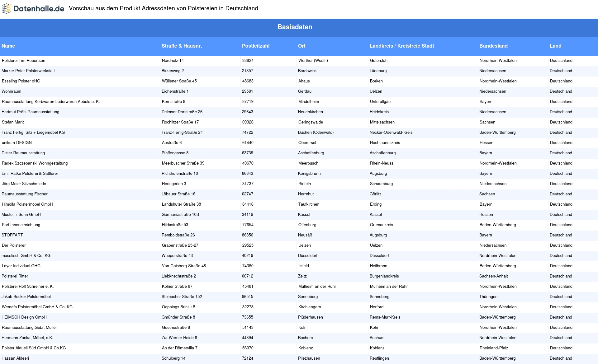Viewport: 598px width, 364px height.
Task: Select 'Port Inneneinrichtung' row name
Action: (21, 225)
